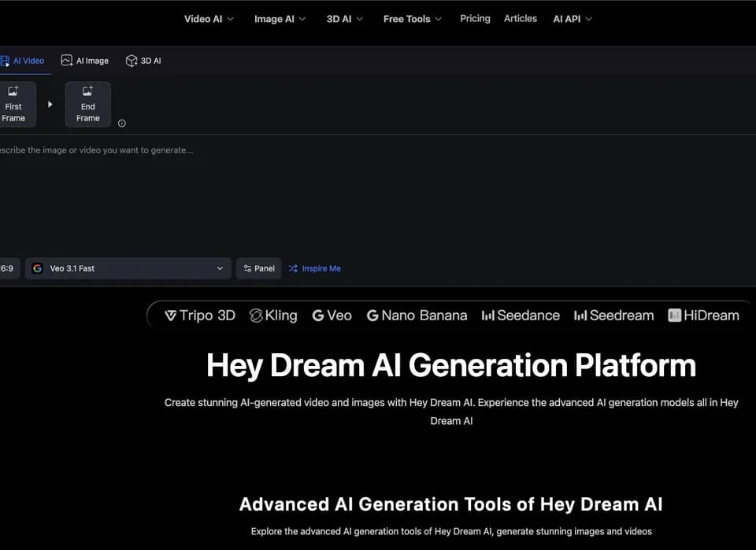Open the aspect ratio 6:9 selector
Screen dimensions: 756x550
click(8, 268)
